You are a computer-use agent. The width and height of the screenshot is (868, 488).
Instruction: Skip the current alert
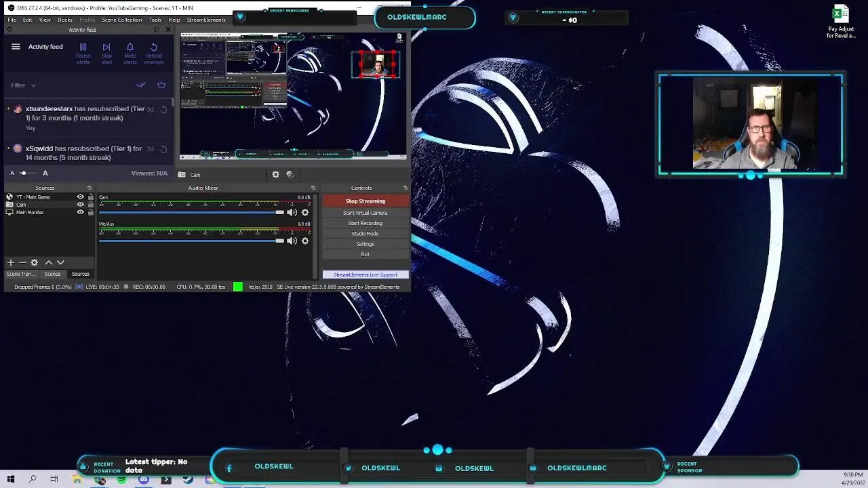click(106, 53)
